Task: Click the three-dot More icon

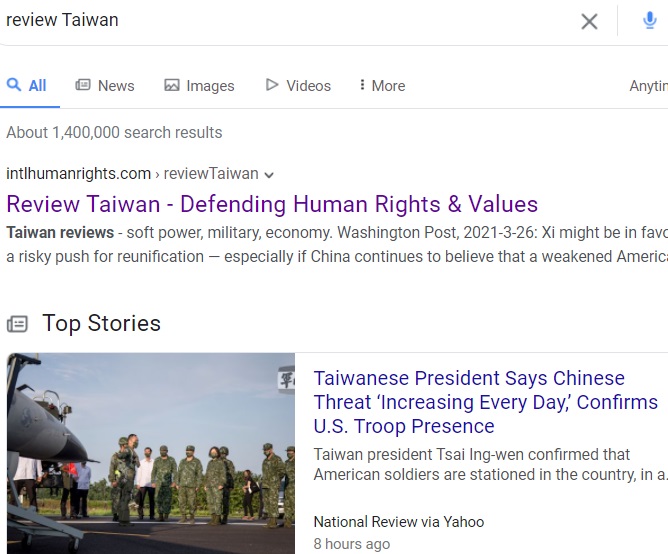Action: (362, 85)
